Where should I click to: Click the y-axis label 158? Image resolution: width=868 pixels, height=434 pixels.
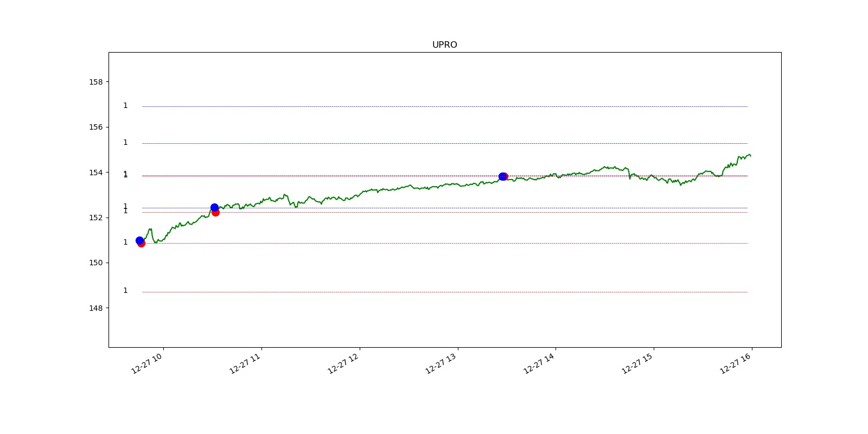coord(95,82)
